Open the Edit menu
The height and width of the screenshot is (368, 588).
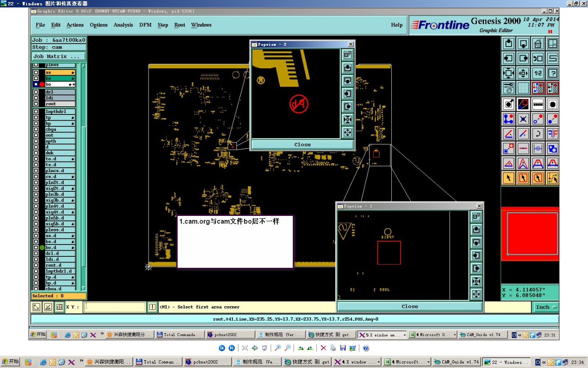pos(56,25)
